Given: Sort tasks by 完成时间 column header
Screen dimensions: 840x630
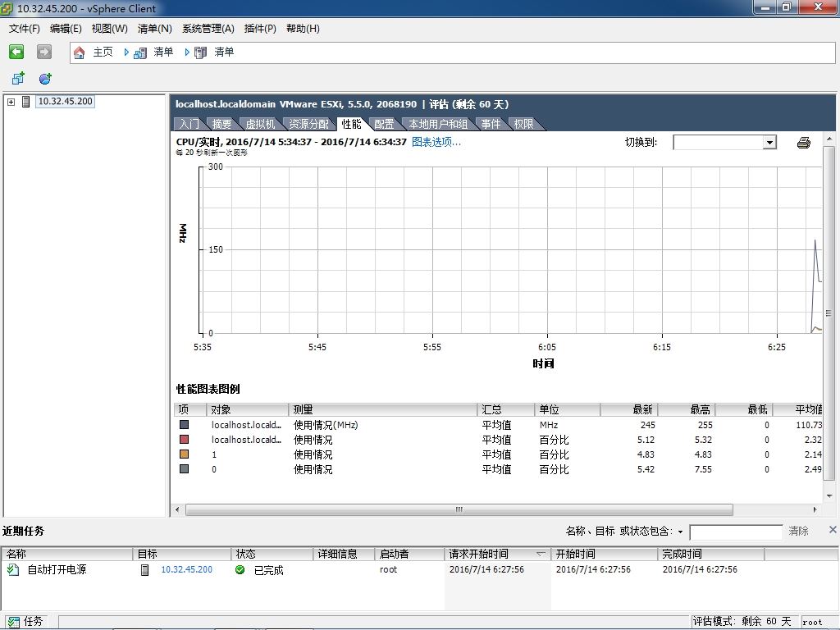Looking at the screenshot, I should pyautogui.click(x=710, y=554).
